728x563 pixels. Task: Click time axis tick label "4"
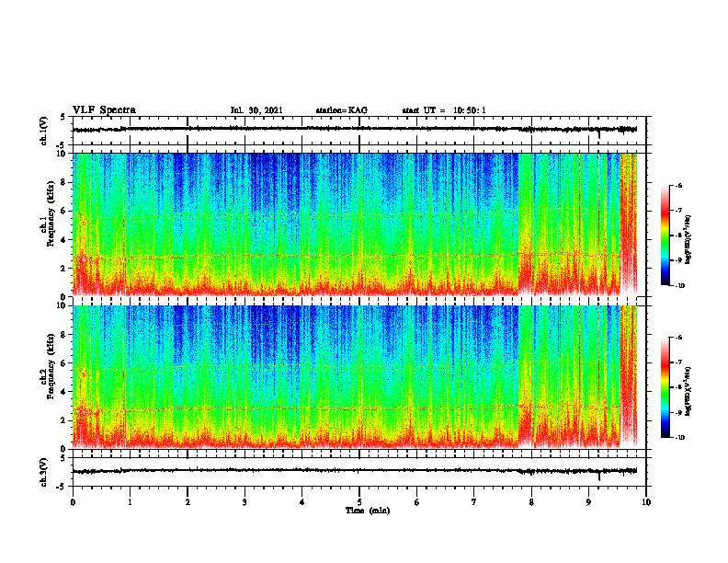[x=302, y=502]
